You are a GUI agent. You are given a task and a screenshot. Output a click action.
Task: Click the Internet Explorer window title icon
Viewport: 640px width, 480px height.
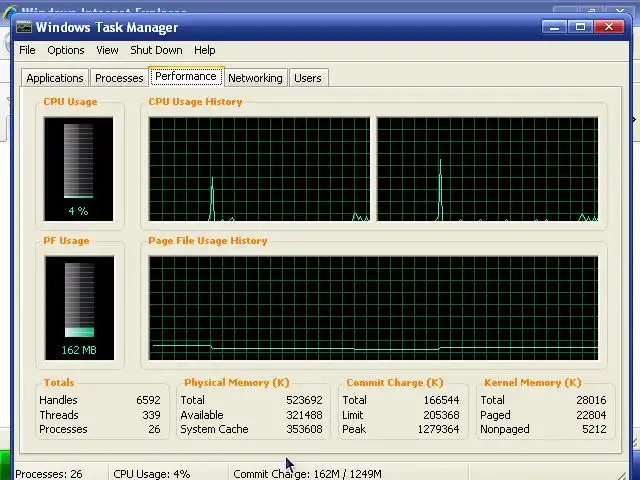click(x=10, y=11)
